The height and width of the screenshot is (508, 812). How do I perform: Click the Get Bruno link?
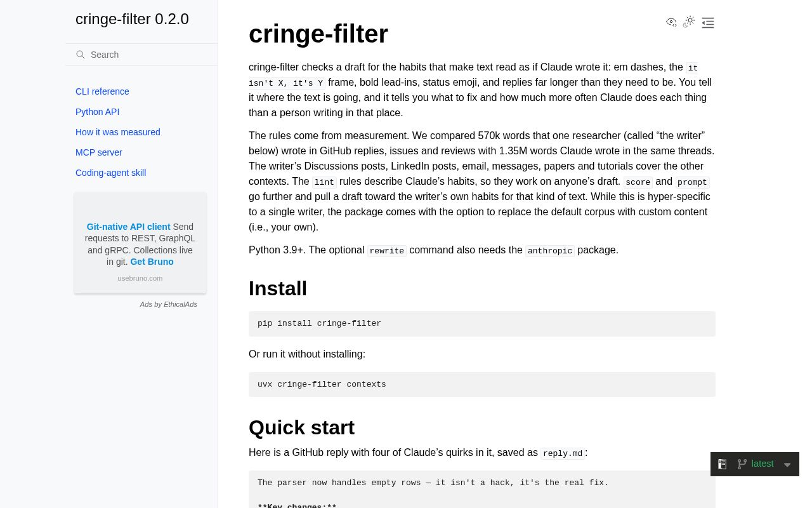(x=152, y=262)
